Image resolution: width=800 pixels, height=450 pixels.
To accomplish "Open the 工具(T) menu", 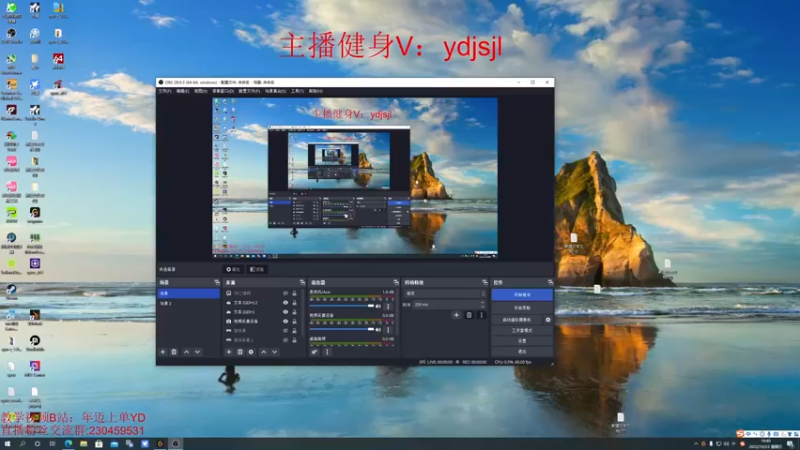I will coord(297,91).
